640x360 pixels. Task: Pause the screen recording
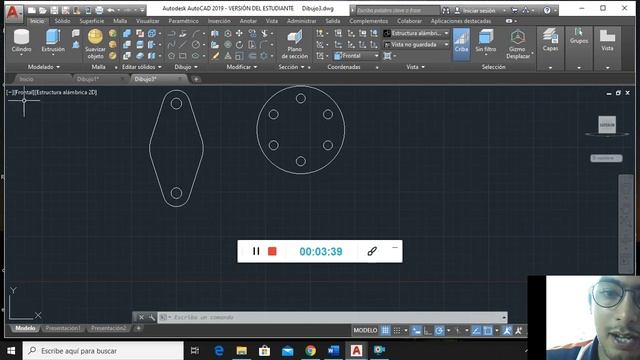[x=256, y=251]
